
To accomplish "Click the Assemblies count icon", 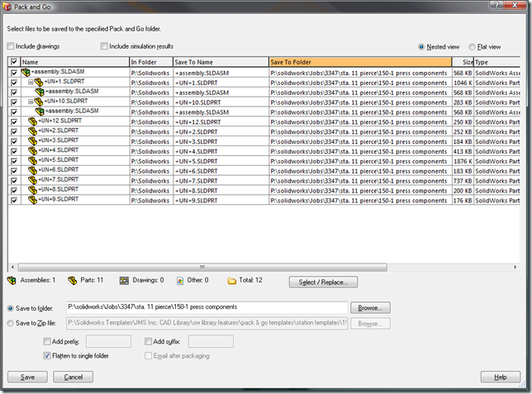I will click(12, 281).
